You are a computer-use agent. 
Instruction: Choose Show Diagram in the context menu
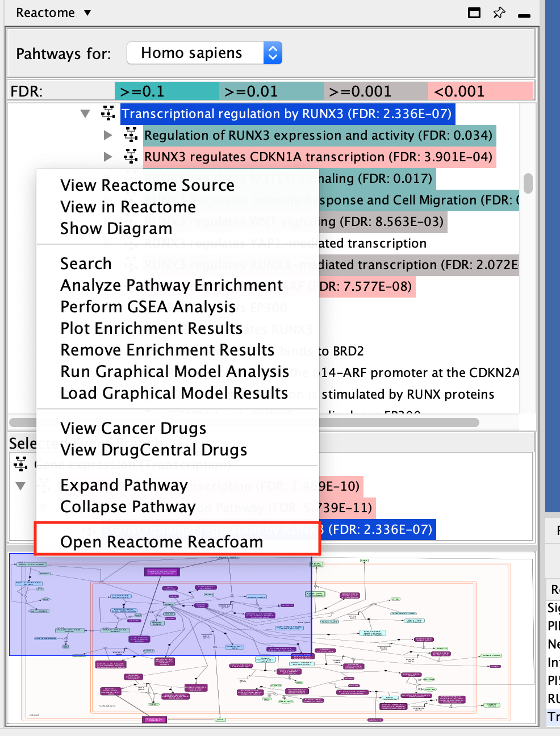coord(116,228)
